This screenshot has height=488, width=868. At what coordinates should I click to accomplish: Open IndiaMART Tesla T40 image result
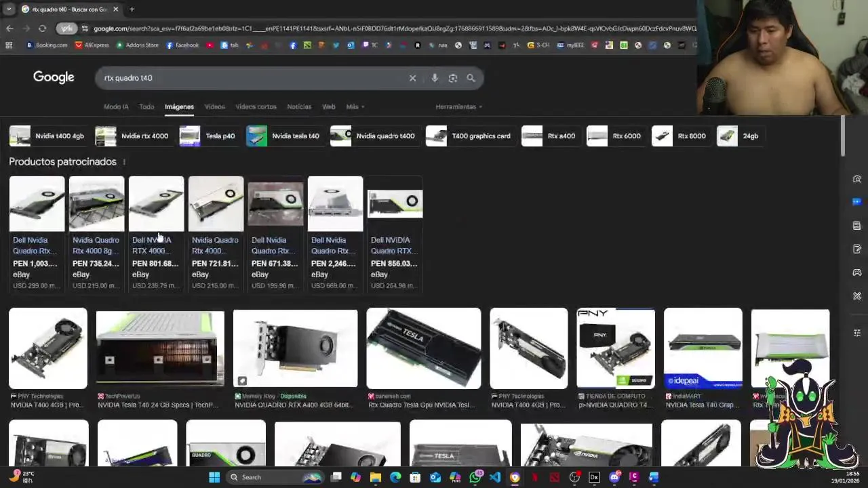(703, 349)
